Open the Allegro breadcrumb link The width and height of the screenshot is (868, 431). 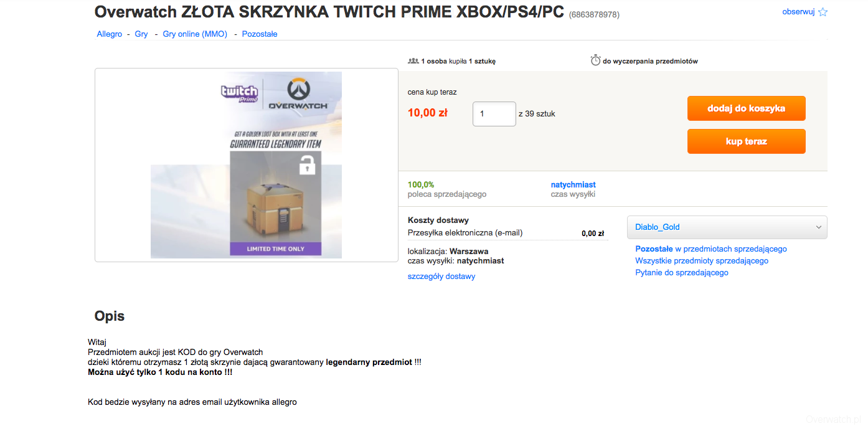pos(110,34)
